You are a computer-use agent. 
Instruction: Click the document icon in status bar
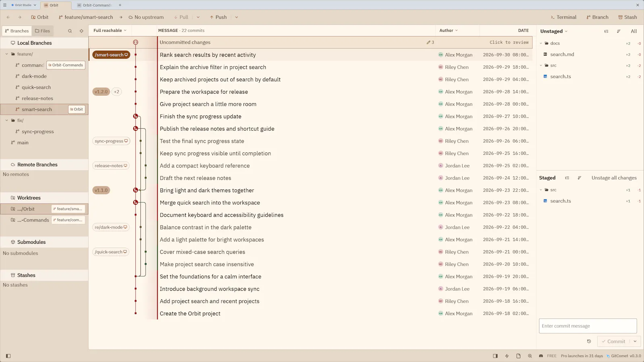coord(518,356)
